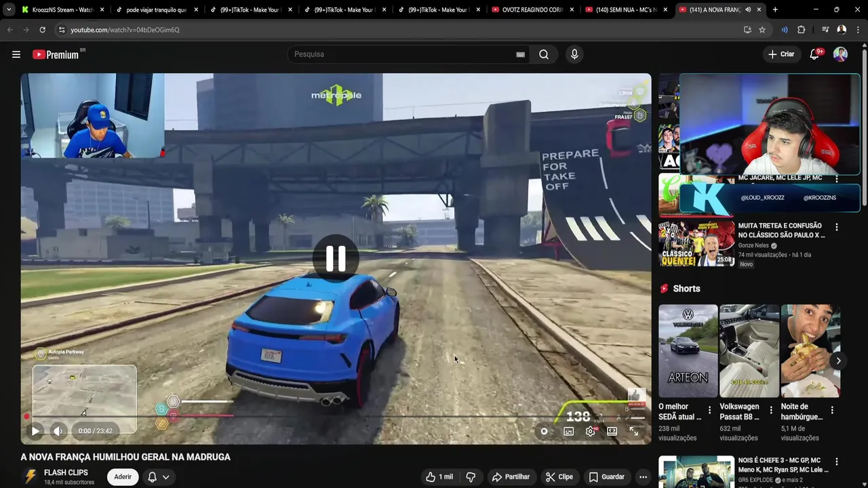Image resolution: width=868 pixels, height=488 pixels.
Task: Share video with Partilhar button
Action: [511, 477]
